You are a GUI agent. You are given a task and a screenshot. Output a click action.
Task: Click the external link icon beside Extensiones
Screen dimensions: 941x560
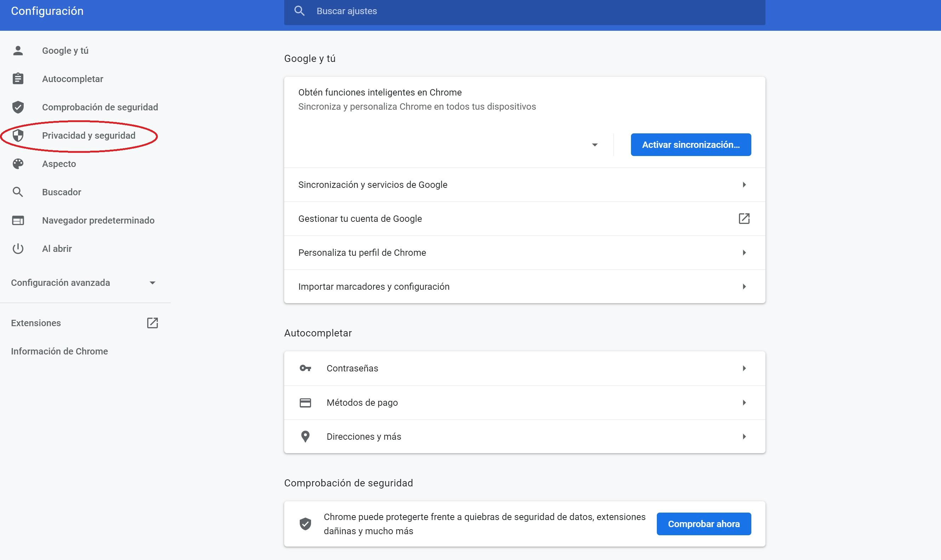click(152, 323)
